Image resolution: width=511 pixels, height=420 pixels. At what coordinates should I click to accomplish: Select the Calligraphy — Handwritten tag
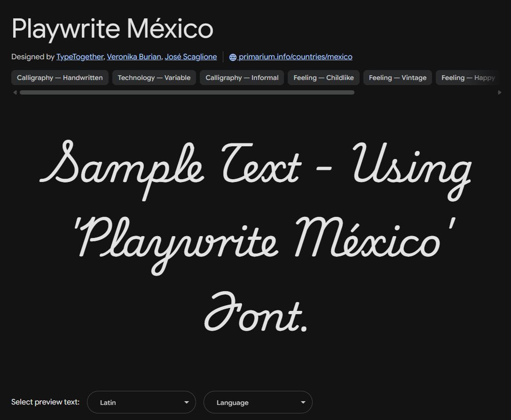60,78
